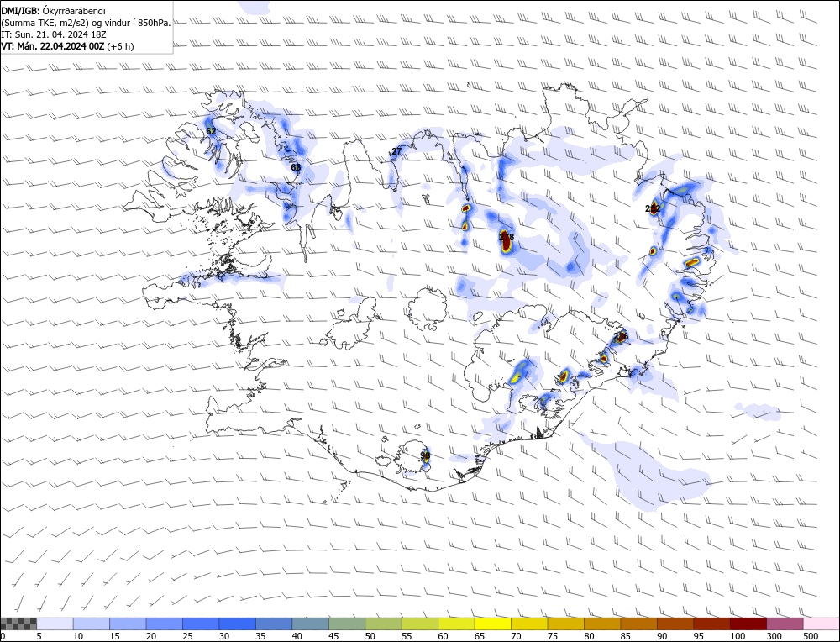Pick the 60–65 yellow legend swatch

456,624
